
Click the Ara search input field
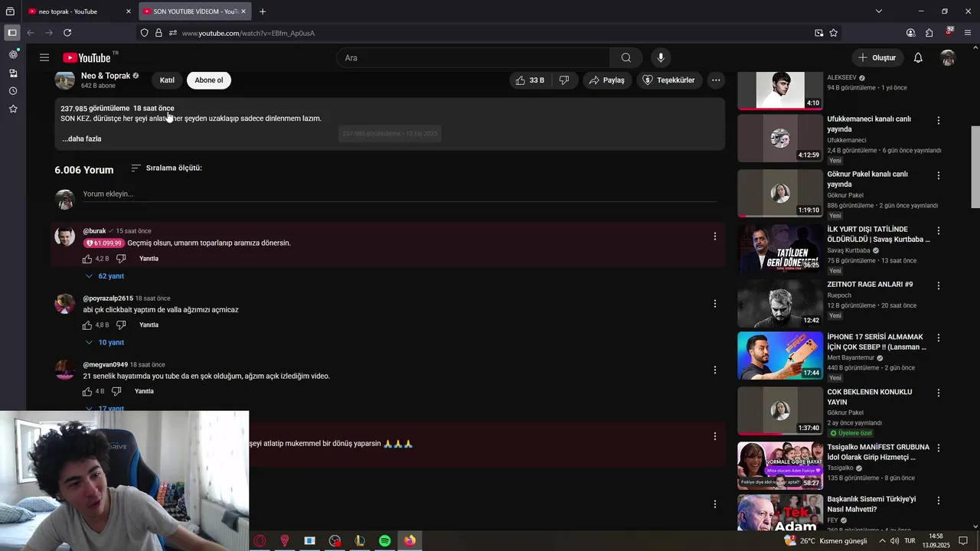[x=473, y=57]
